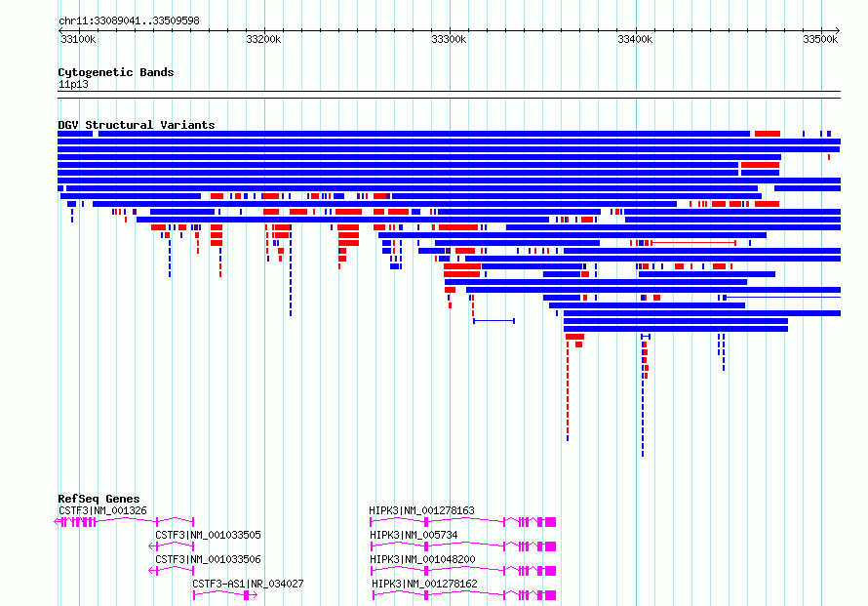868x606 pixels.
Task: Click the chr11:33089041..33509598 coordinate label
Action: [x=129, y=20]
